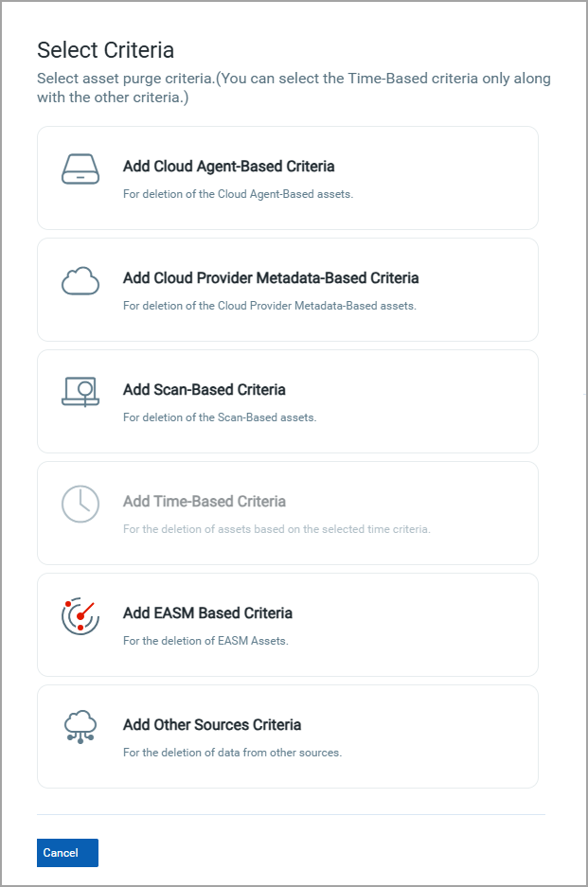This screenshot has height=887, width=588.
Task: Click the clock icon on Time-Based Criteria card
Action: point(80,504)
